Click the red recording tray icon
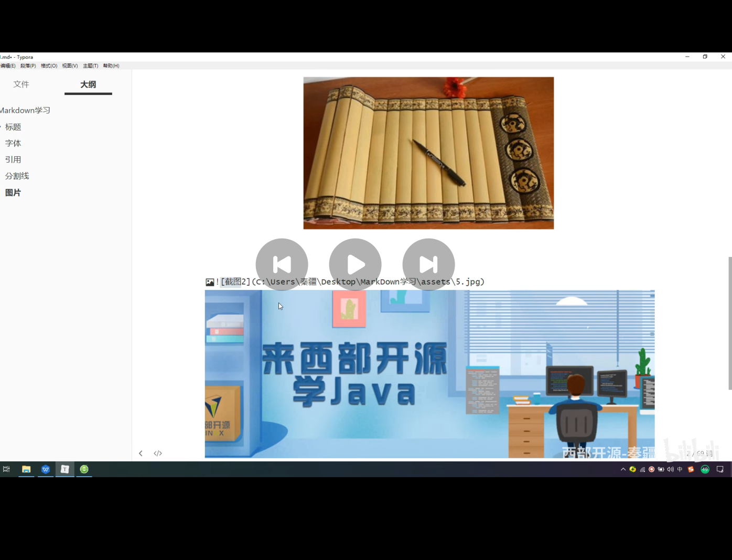Viewport: 732px width, 560px height. [x=652, y=469]
